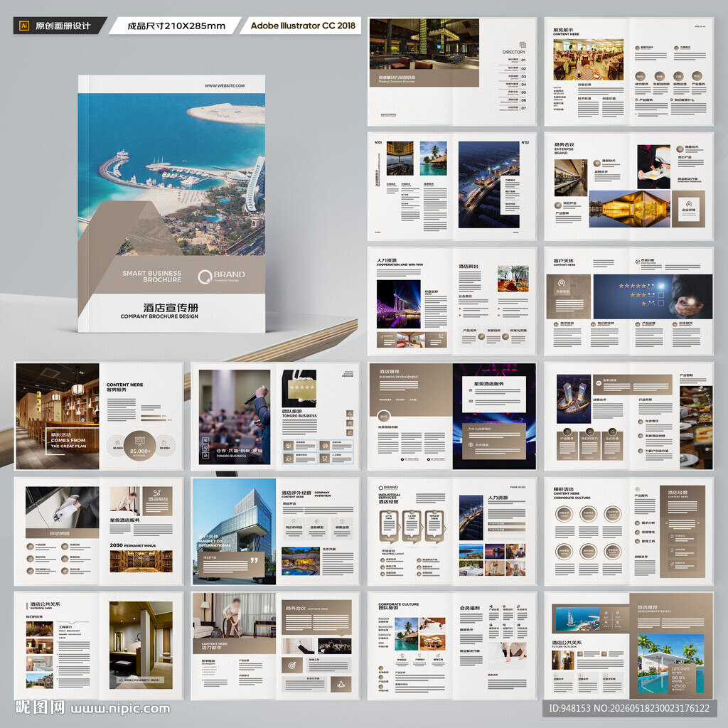The image size is (728, 728).
Task: Click the ID:948153 info text
Action: 629,708
